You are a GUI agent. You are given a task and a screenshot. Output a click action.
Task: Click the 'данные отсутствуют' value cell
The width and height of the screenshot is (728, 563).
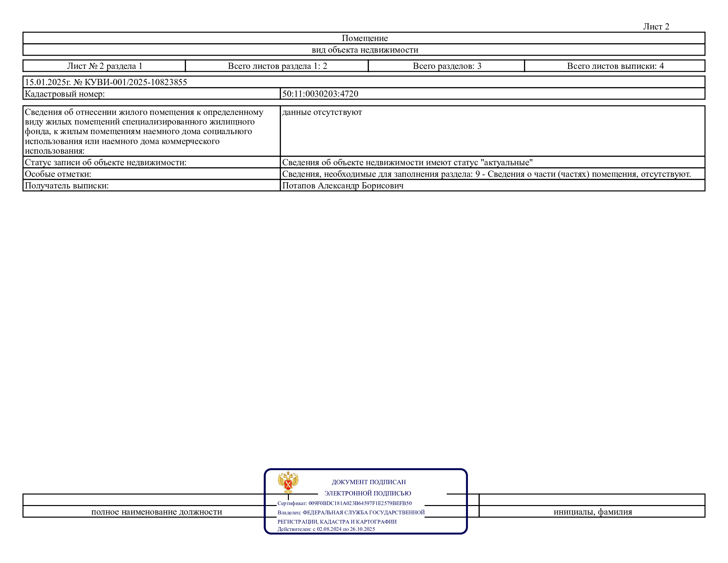click(x=322, y=112)
